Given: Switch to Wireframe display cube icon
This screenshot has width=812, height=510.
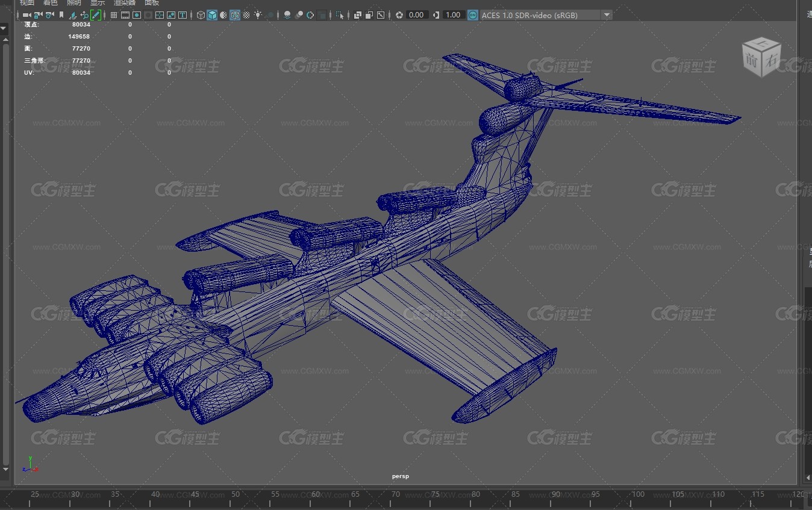Looking at the screenshot, I should (201, 15).
